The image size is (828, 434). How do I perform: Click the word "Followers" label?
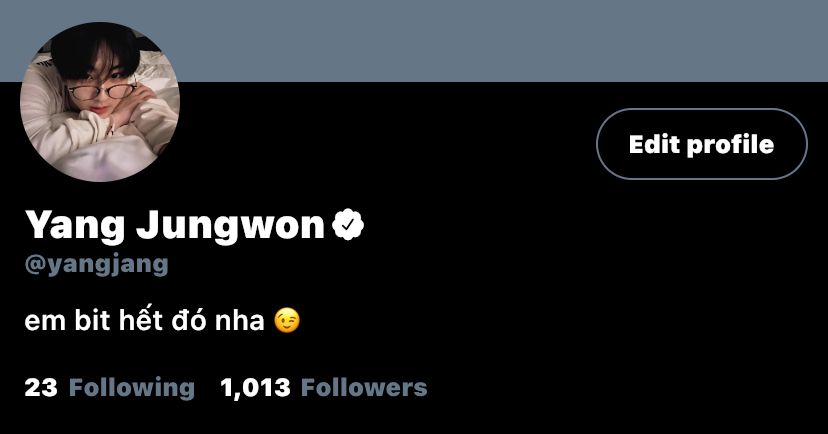click(364, 388)
